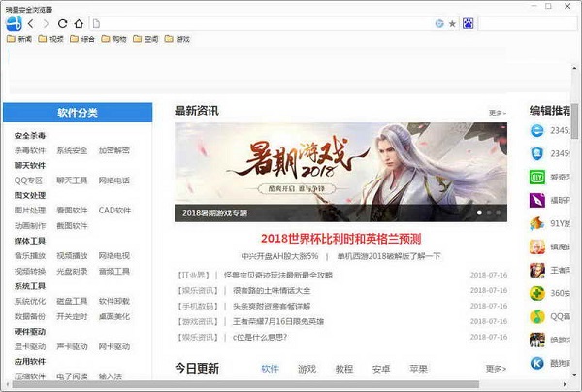582x392 pixels.
Task: Click the browser back arrow
Action: click(x=31, y=22)
